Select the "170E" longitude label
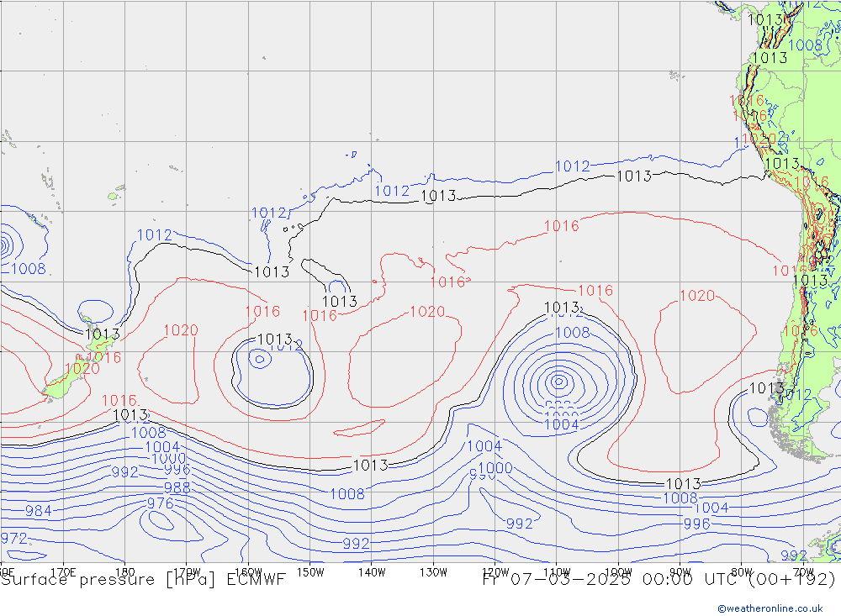 [x=63, y=572]
